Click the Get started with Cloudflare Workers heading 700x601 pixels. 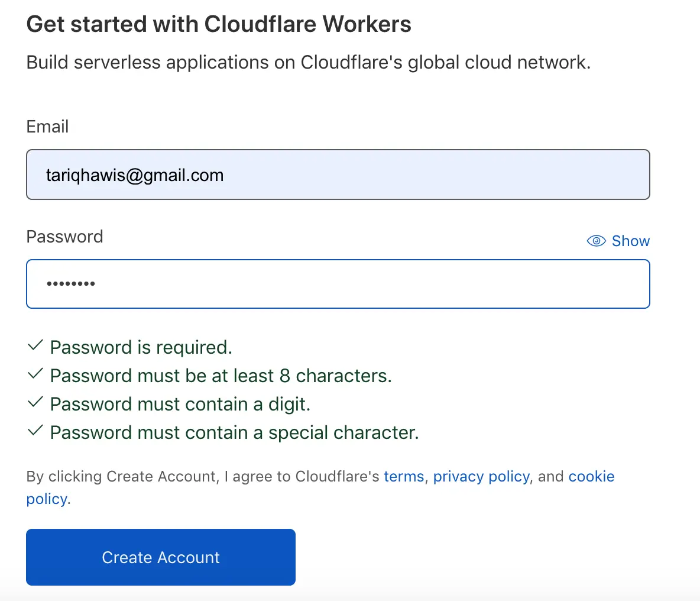[219, 24]
